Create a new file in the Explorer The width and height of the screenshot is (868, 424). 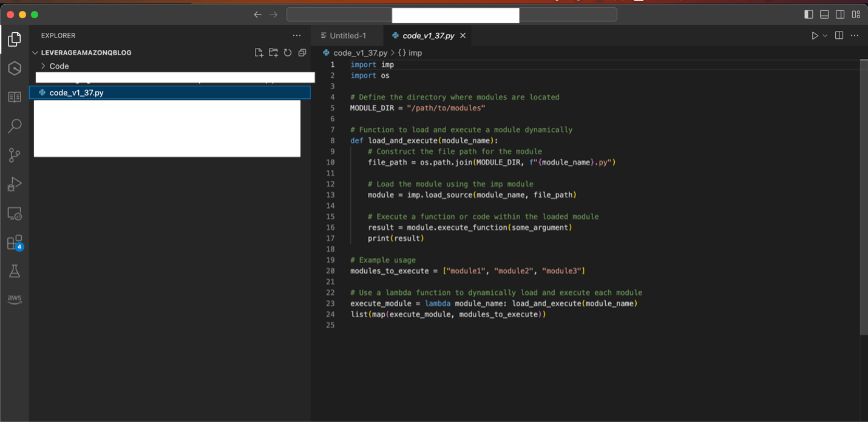click(259, 53)
